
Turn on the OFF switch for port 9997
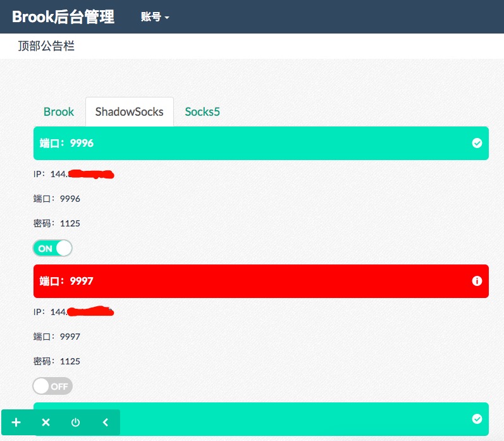pyautogui.click(x=52, y=386)
